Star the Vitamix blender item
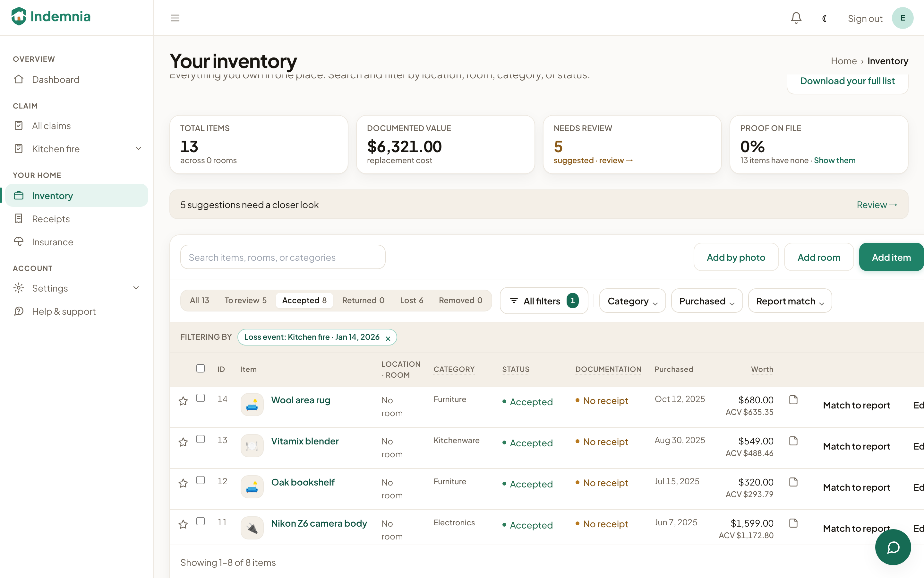 pos(183,442)
